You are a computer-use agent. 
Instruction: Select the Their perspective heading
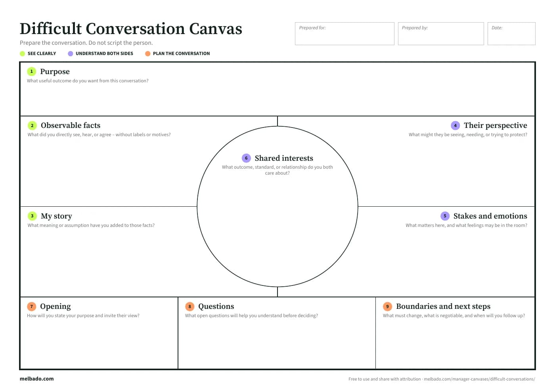tap(496, 126)
